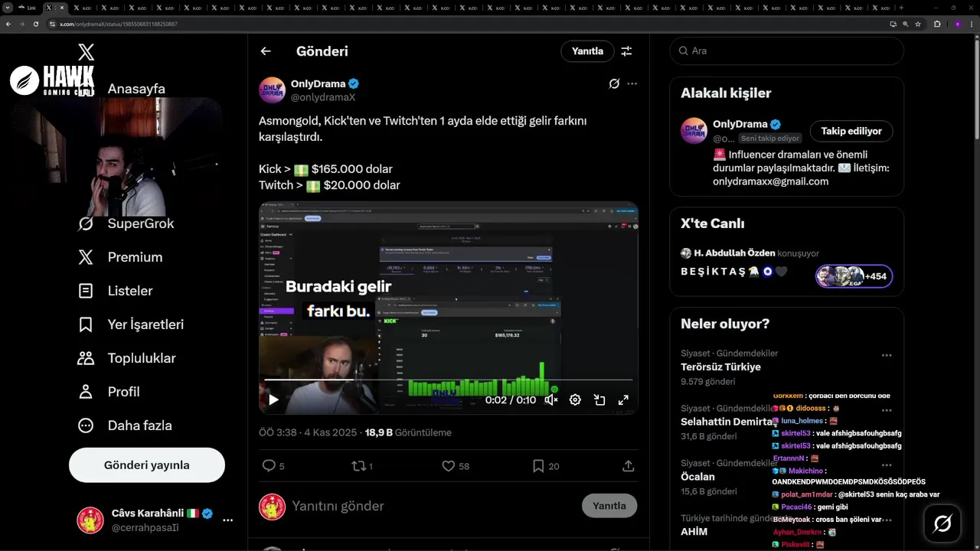Open browser extensions puzzle icon
980x551 pixels.
point(936,24)
